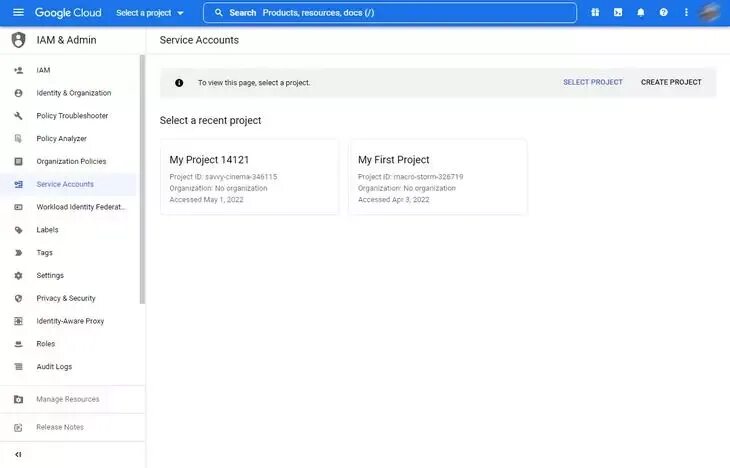Click the SELECT PROJECT button

pos(593,82)
